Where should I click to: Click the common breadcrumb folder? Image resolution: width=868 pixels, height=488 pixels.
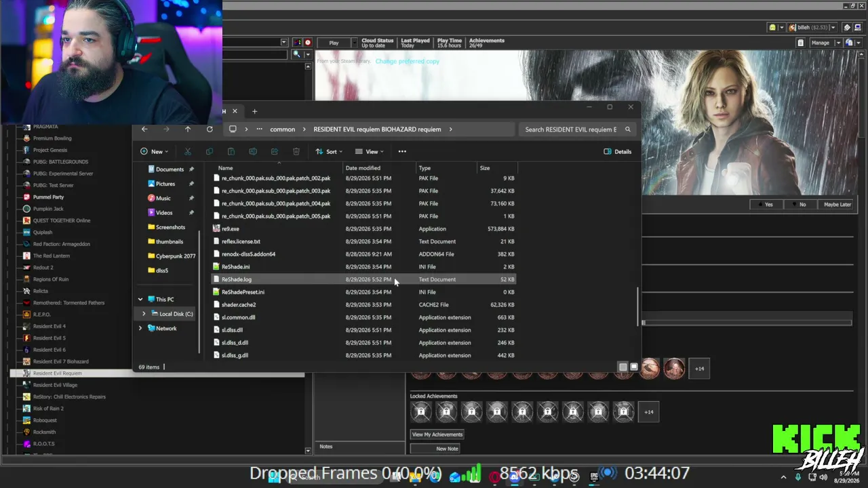tap(282, 129)
